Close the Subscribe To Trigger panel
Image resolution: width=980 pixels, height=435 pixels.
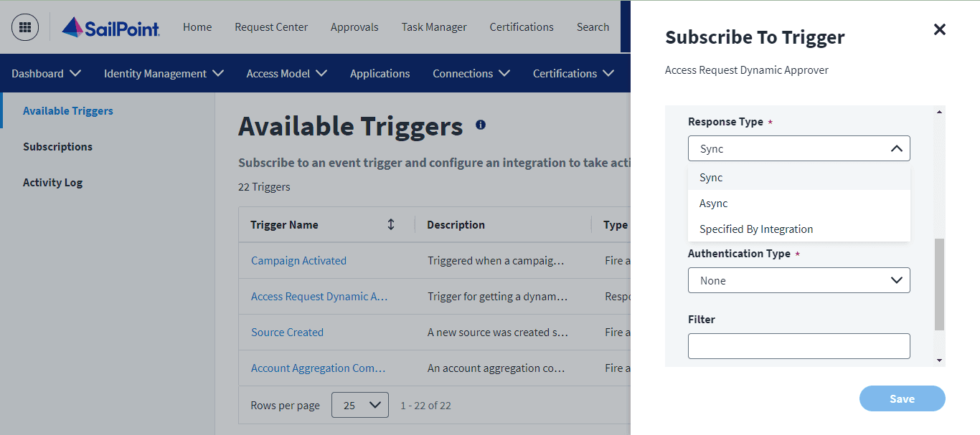click(x=940, y=30)
